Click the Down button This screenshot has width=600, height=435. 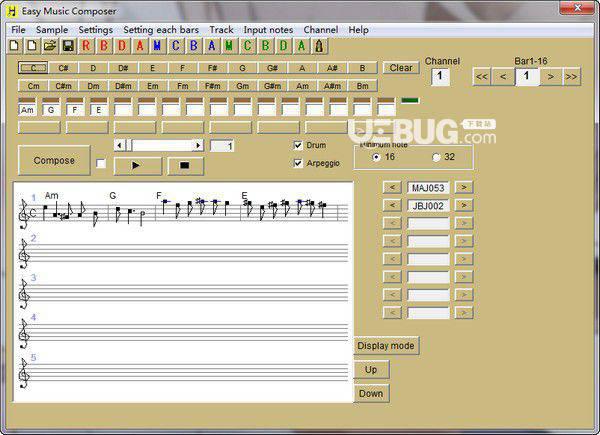371,394
